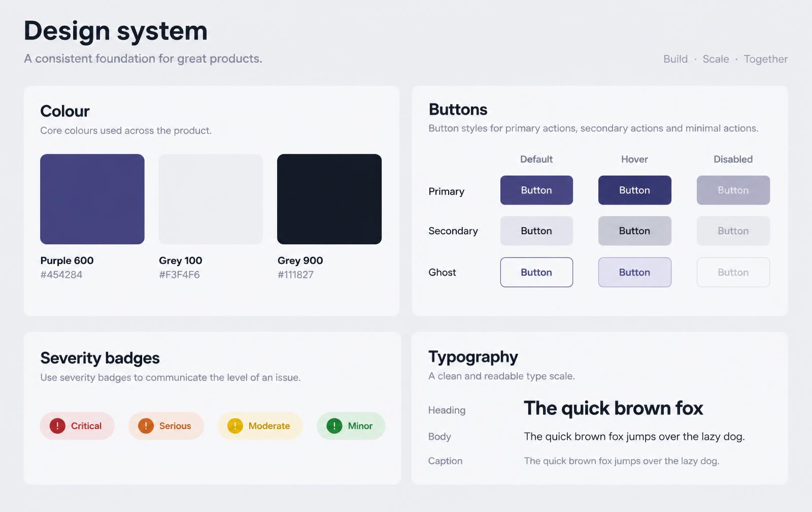Click the Serious severity badge label
The height and width of the screenshot is (512, 812).
175,426
